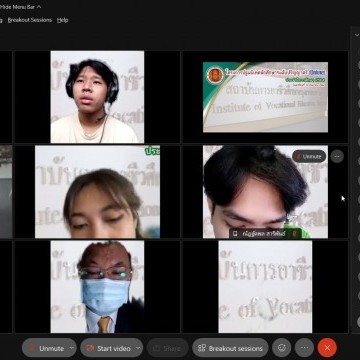Leave meeting with the red X button
The image size is (360, 360).
point(327,348)
